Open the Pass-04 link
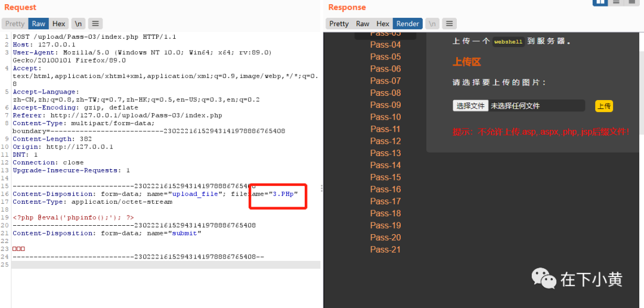644x308 pixels. (x=385, y=45)
